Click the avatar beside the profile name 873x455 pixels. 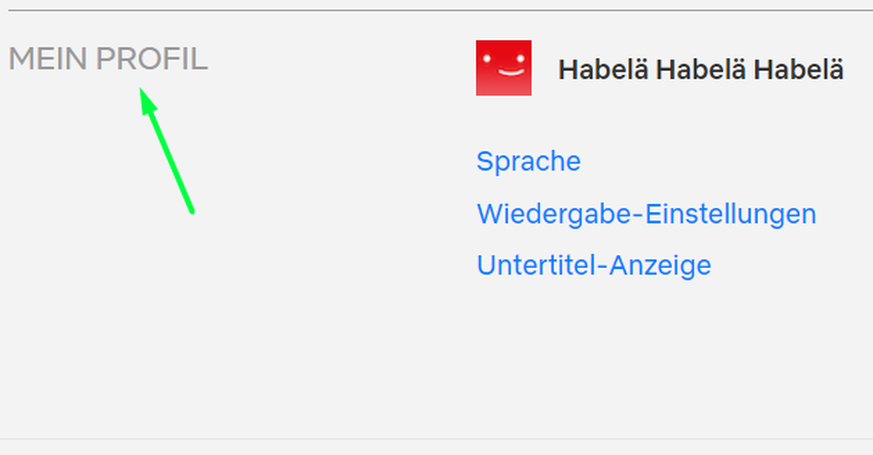pyautogui.click(x=503, y=68)
